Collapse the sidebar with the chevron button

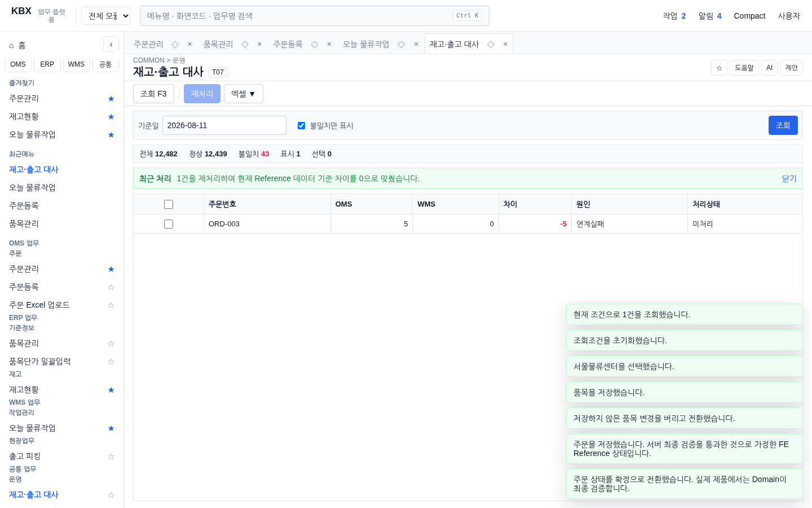point(111,44)
